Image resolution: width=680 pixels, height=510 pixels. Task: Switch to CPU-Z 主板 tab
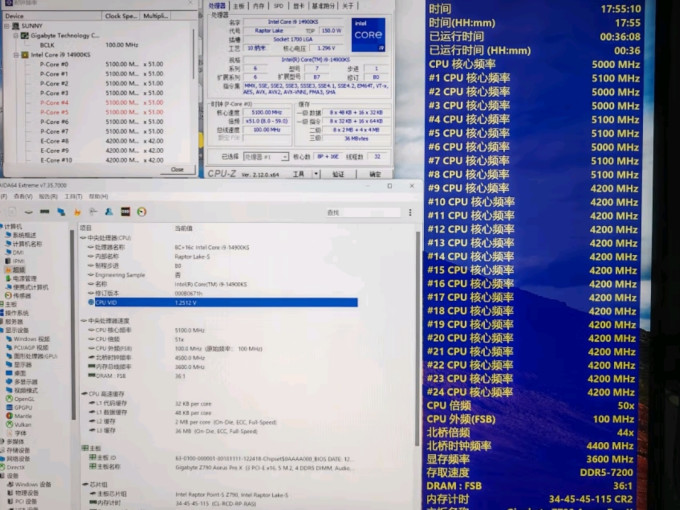(239, 6)
